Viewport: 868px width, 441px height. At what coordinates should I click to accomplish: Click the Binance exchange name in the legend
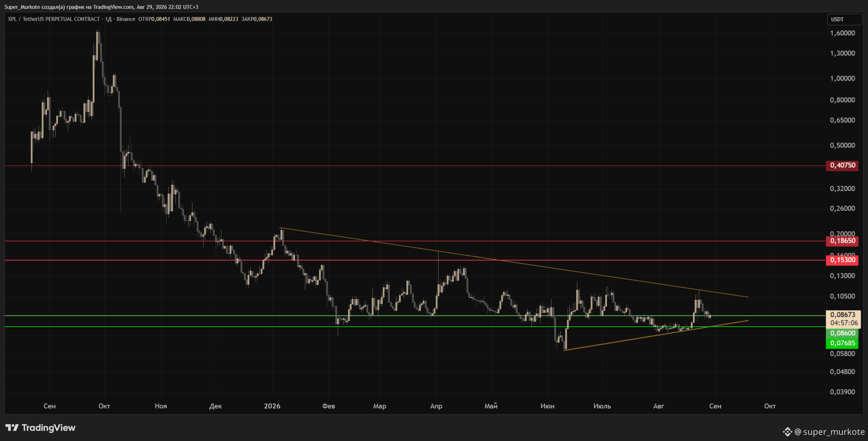pos(126,19)
